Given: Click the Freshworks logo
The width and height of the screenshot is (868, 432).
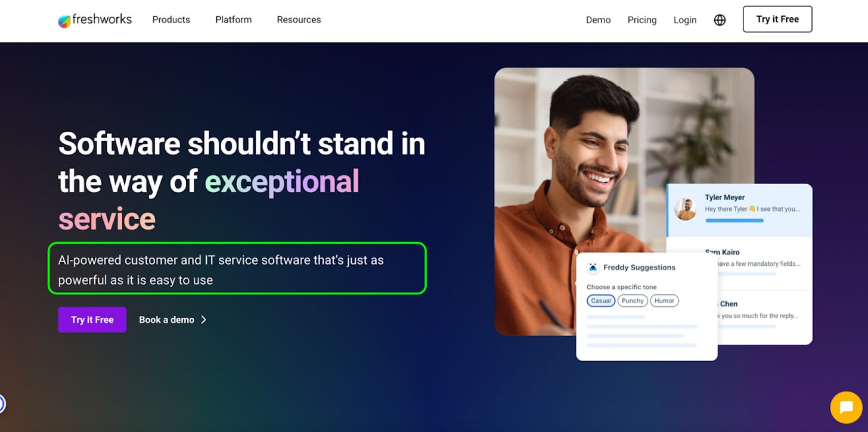Looking at the screenshot, I should (x=95, y=20).
